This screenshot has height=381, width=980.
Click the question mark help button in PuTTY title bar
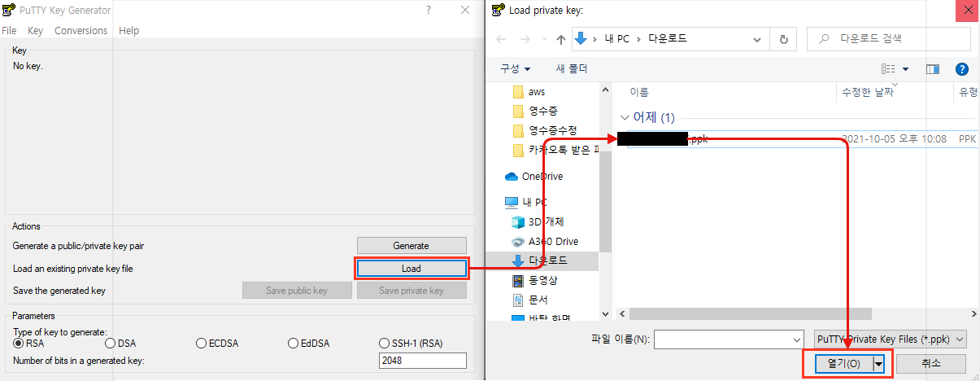[x=428, y=11]
